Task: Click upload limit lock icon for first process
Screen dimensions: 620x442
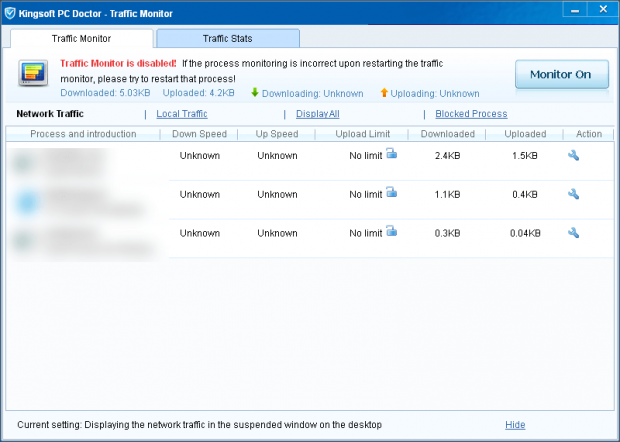Action: 392,154
